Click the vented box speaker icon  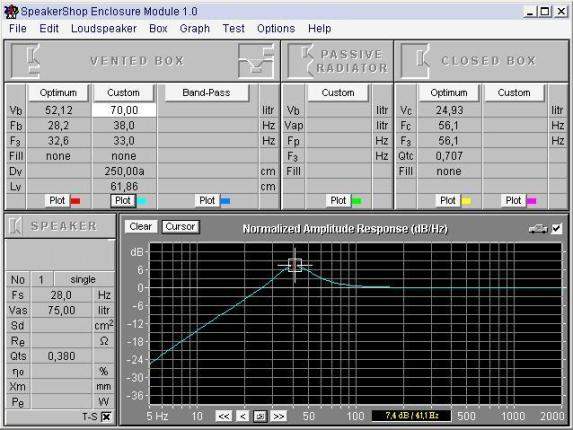click(x=26, y=61)
